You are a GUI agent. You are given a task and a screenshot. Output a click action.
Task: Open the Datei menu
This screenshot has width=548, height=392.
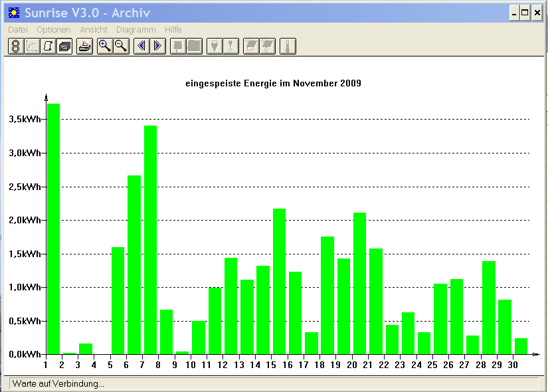point(18,30)
